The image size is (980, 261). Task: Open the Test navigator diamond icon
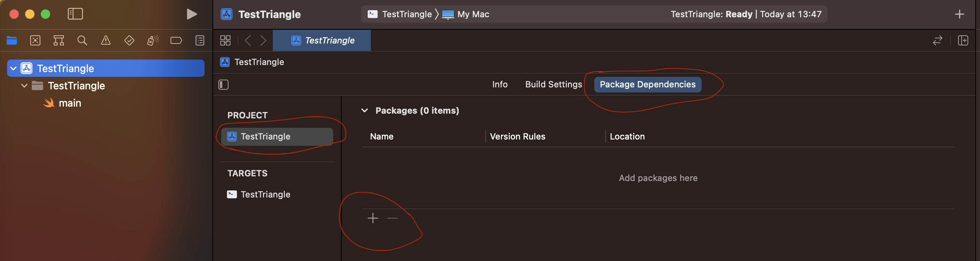point(129,40)
